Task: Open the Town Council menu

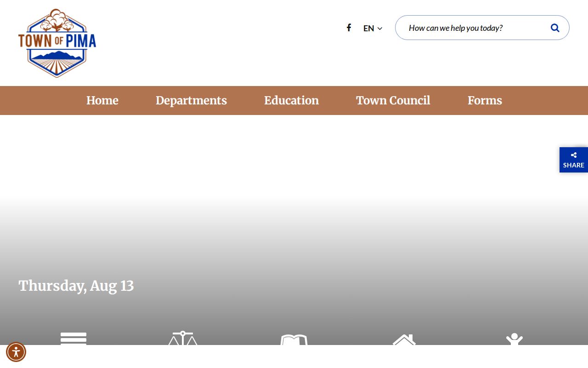Action: click(x=393, y=100)
